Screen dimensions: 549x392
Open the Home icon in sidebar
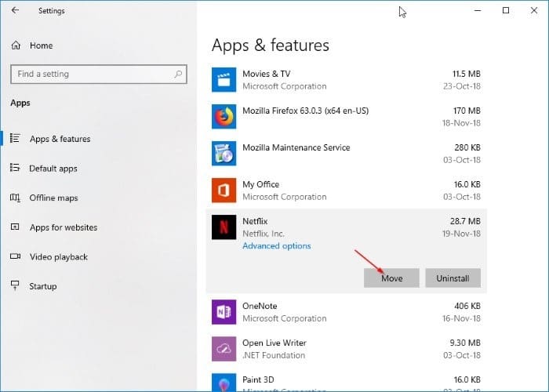point(16,45)
